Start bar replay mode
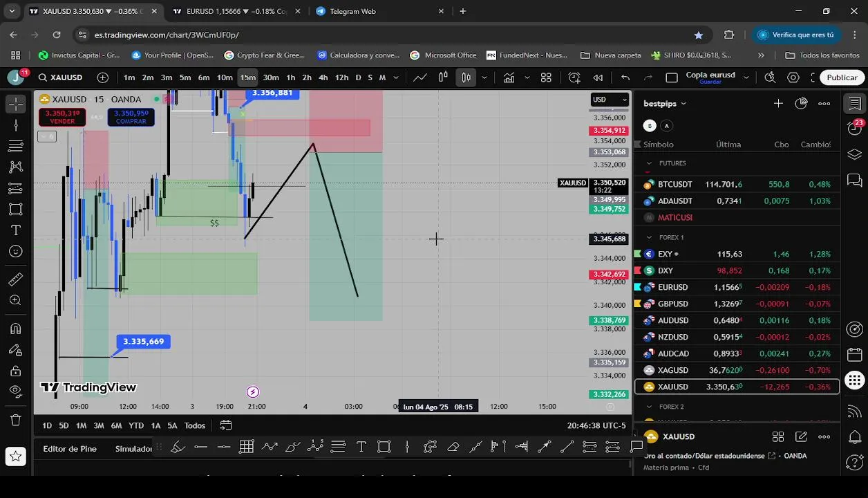 (598, 77)
